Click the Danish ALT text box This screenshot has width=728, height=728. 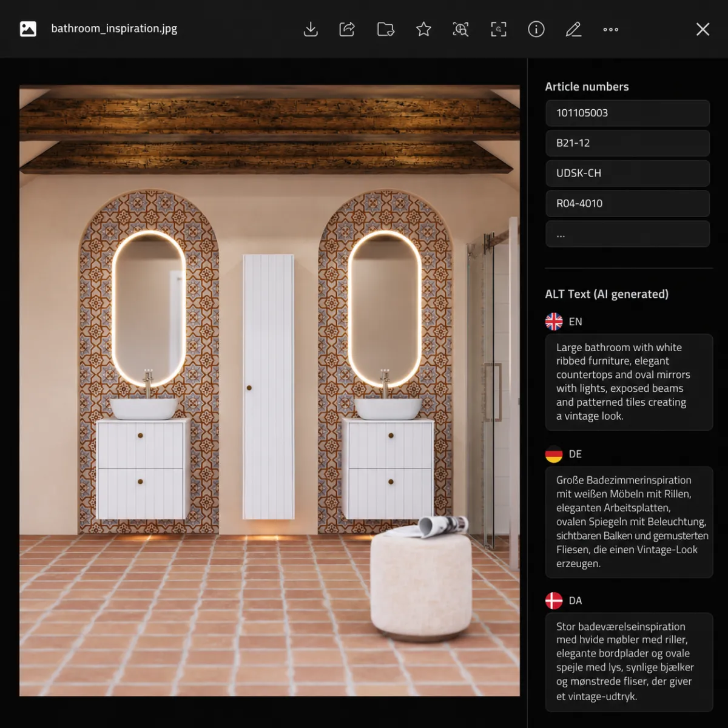click(x=629, y=662)
